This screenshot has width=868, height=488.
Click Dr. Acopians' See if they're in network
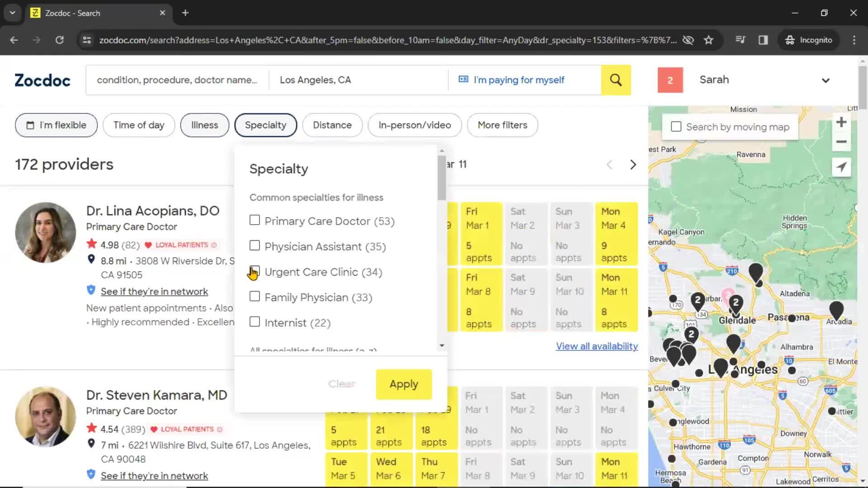pos(154,291)
